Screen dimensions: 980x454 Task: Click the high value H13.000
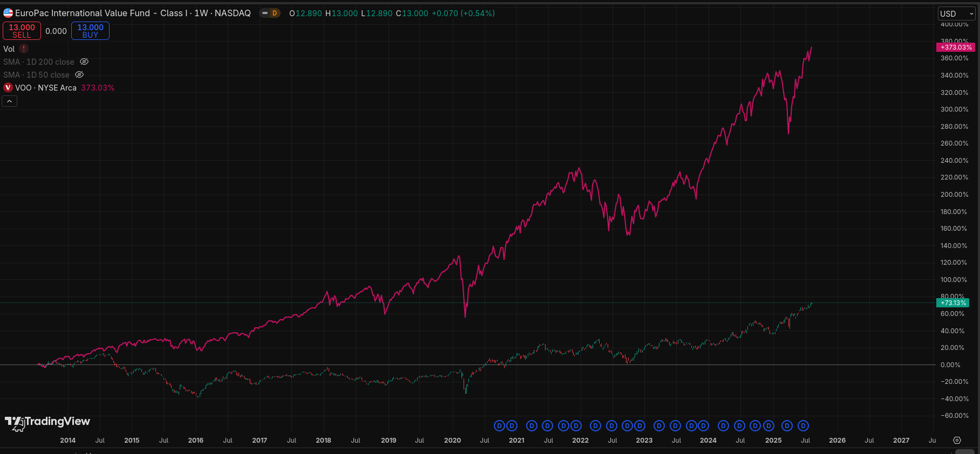coord(342,13)
